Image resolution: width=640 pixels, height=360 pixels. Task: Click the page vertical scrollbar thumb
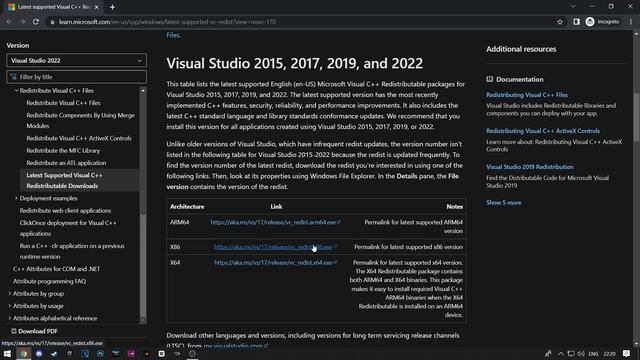[x=636, y=118]
